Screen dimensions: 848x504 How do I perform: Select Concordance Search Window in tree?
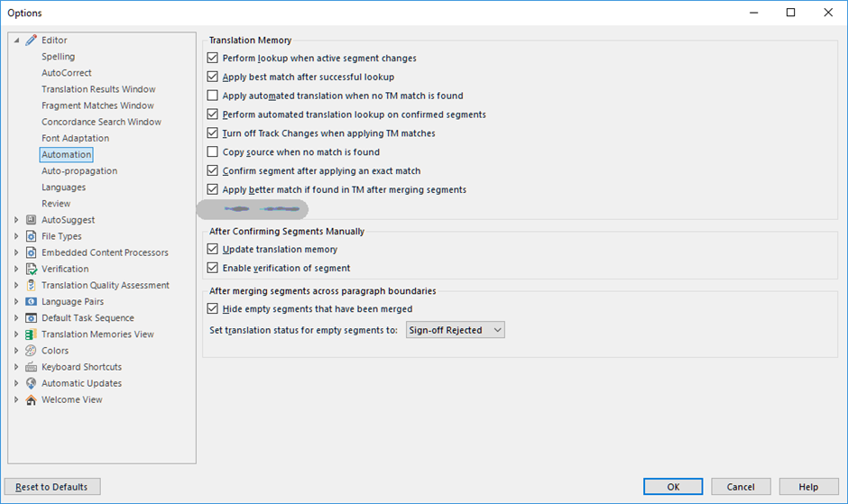point(101,122)
